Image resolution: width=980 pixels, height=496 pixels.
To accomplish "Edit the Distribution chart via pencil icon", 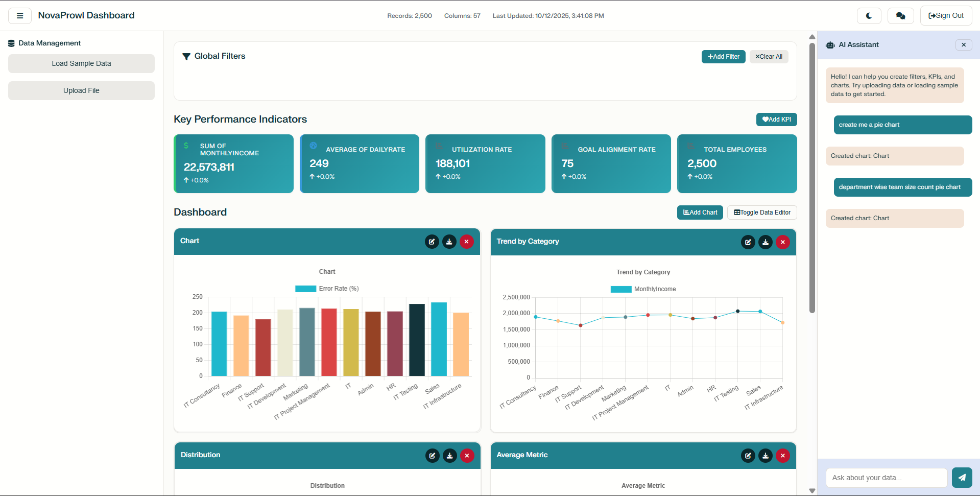I will click(432, 455).
